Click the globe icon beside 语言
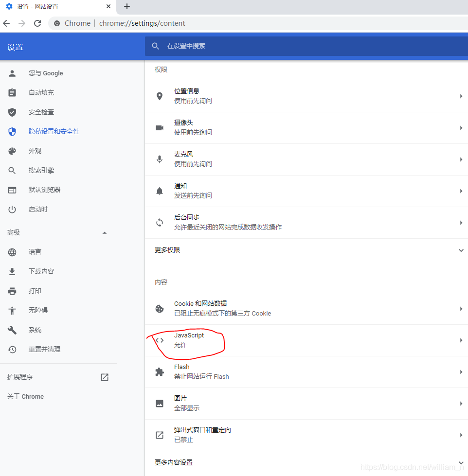The height and width of the screenshot is (476, 468). pyautogui.click(x=12, y=252)
